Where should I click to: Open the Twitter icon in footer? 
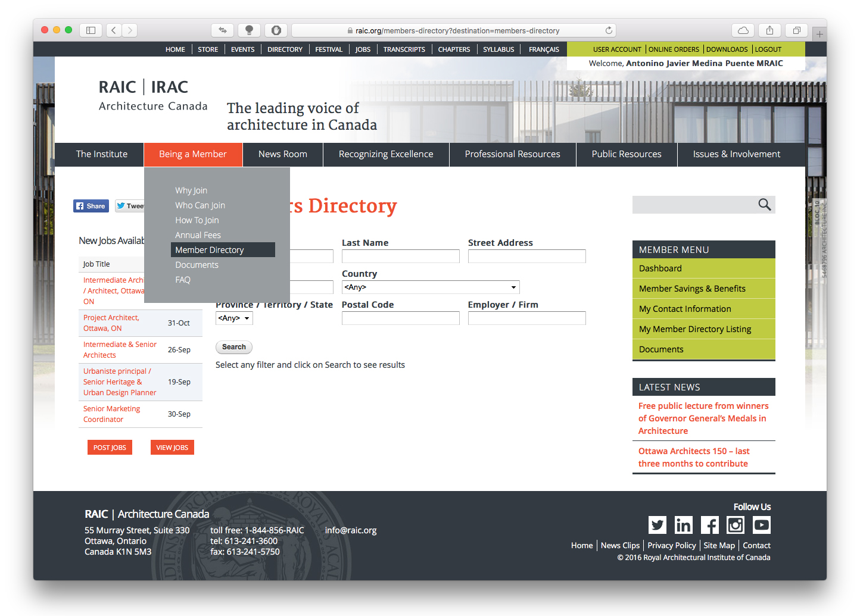(x=658, y=525)
